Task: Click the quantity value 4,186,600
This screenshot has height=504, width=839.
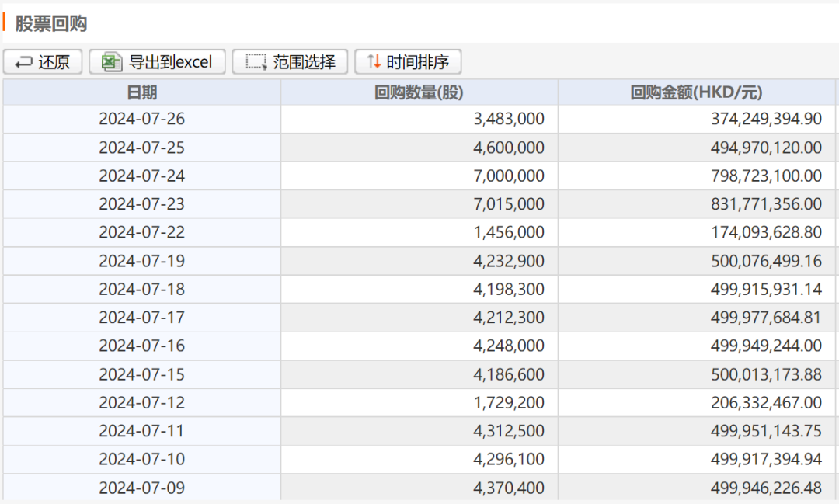Action: coord(509,374)
